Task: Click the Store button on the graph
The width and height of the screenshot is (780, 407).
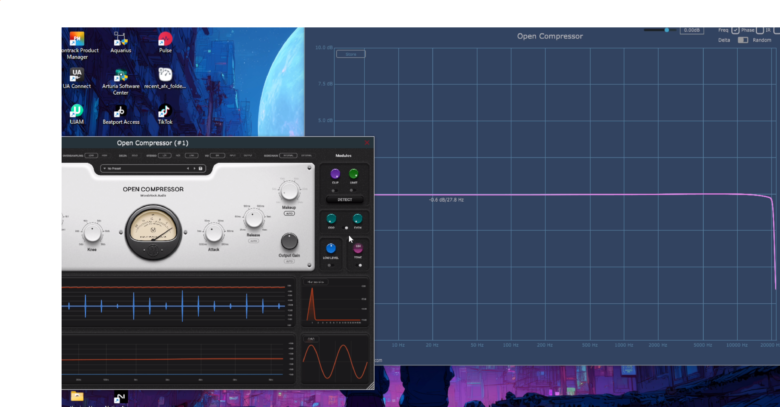Action: pyautogui.click(x=351, y=54)
